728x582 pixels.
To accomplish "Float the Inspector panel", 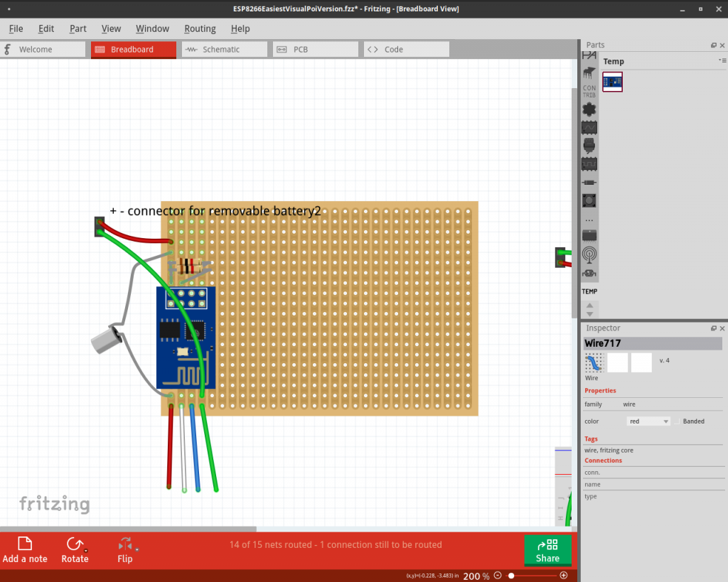I will (x=714, y=328).
